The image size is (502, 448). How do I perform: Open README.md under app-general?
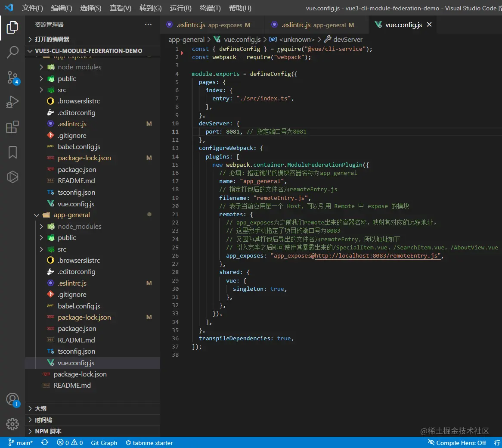(x=93, y=340)
